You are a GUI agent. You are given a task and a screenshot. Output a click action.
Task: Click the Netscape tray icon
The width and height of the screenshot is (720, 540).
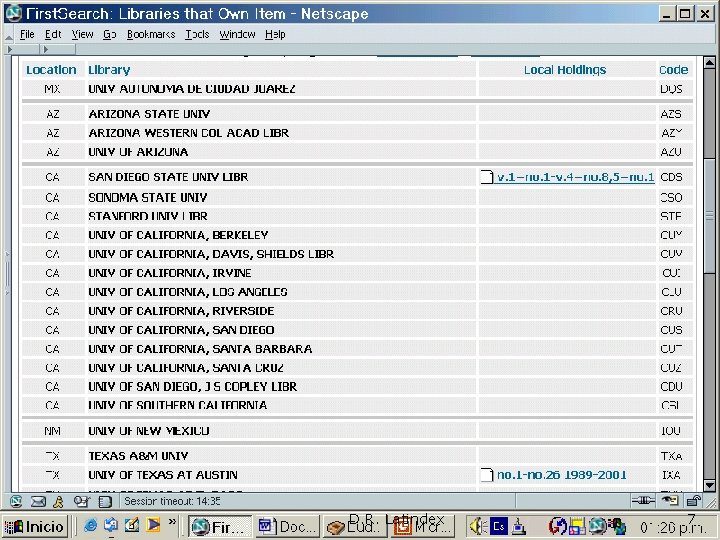(x=598, y=526)
